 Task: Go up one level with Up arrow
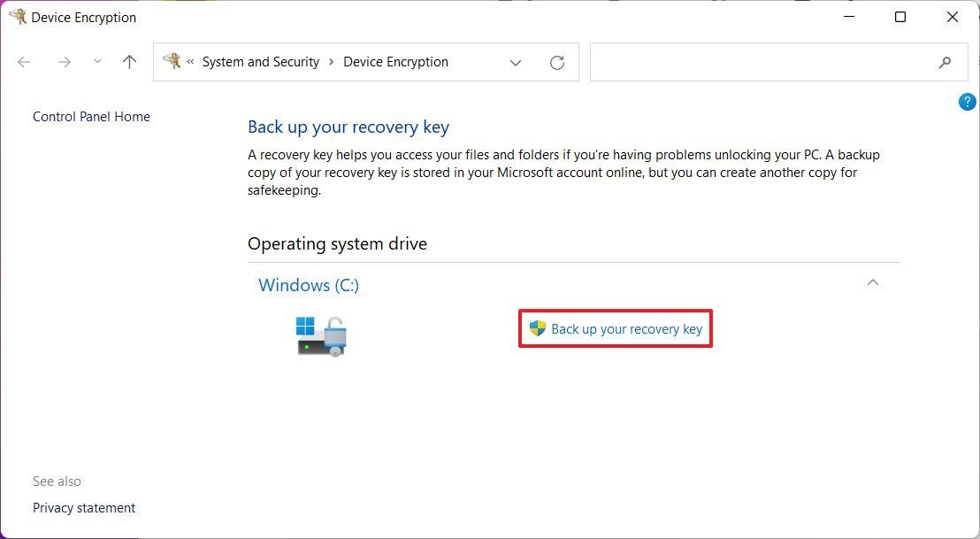(x=129, y=62)
